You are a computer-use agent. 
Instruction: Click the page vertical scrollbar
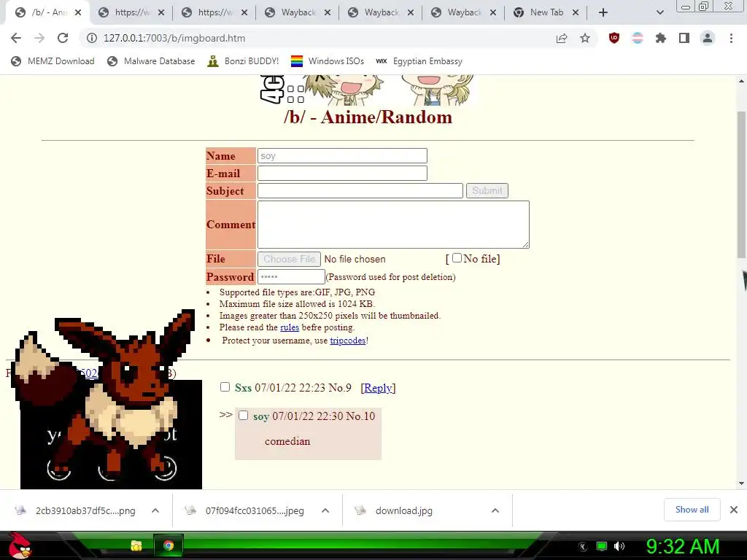[741, 184]
